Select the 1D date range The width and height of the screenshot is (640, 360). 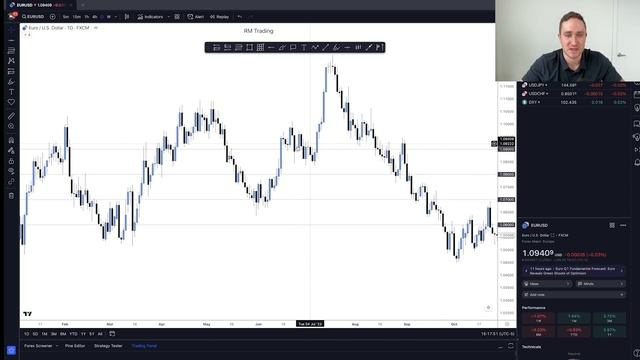pyautogui.click(x=27, y=334)
